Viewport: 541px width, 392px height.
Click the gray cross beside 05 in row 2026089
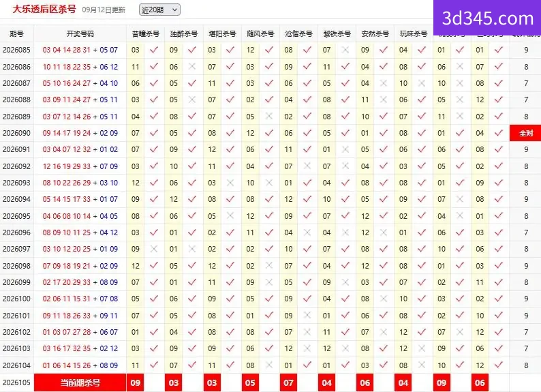pos(268,117)
